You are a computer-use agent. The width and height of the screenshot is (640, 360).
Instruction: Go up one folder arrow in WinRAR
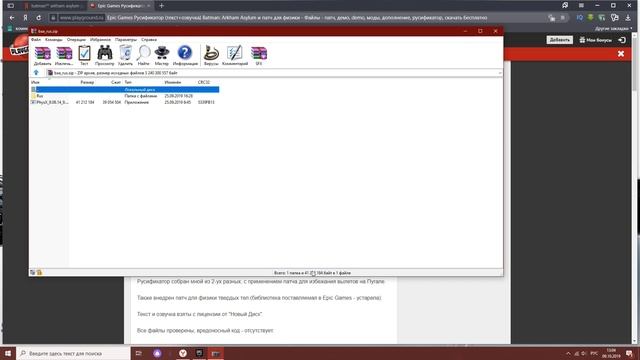pos(36,73)
